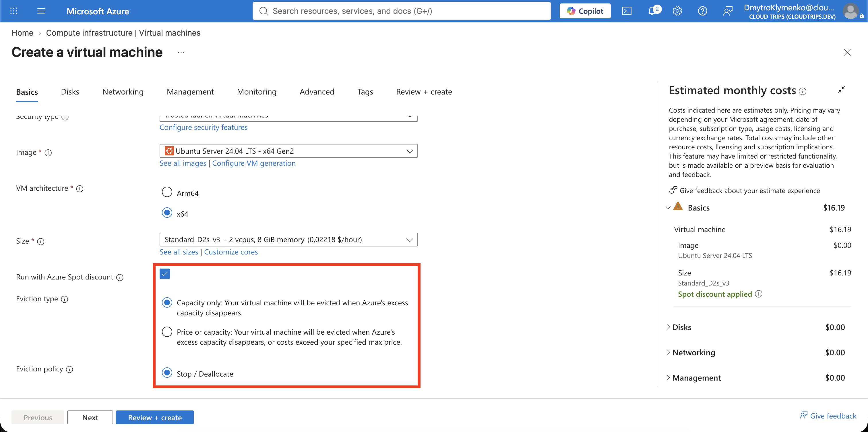
Task: Open the account avatar menu
Action: point(850,11)
